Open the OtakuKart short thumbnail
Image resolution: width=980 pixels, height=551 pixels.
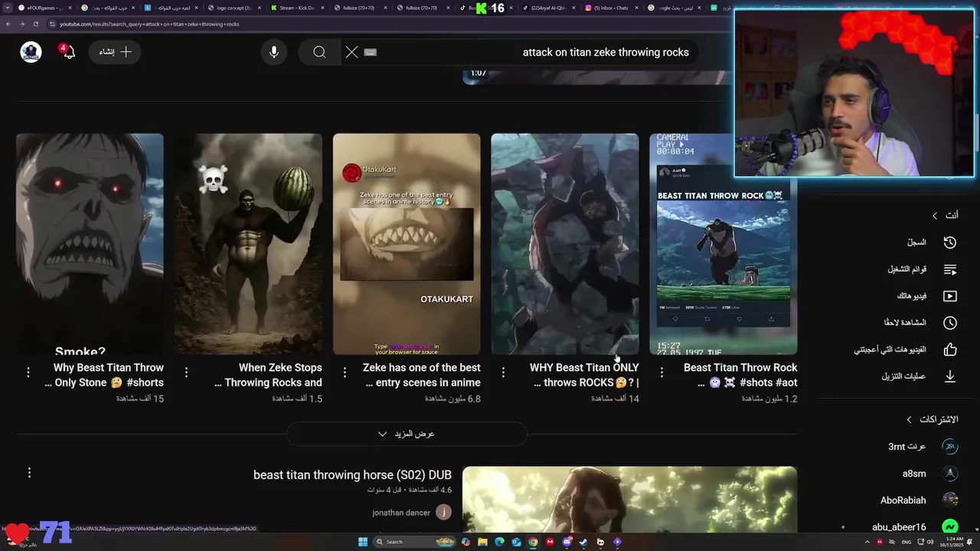pyautogui.click(x=407, y=244)
